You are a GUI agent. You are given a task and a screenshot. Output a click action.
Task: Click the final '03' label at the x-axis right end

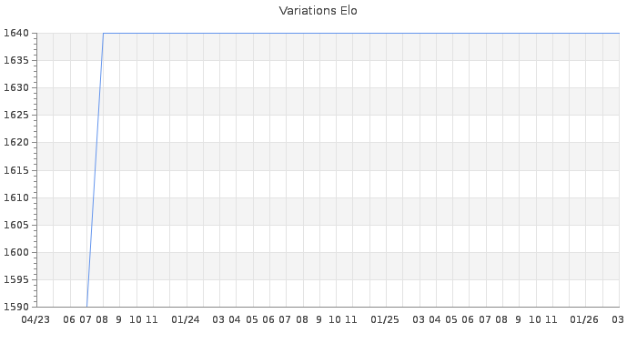click(617, 320)
